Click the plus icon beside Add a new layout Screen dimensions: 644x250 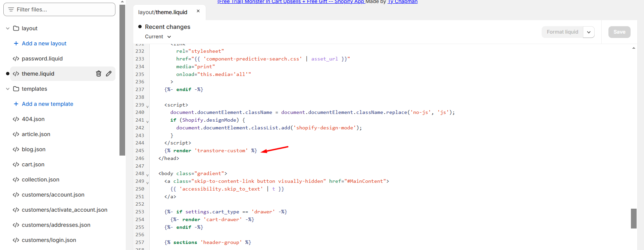click(x=16, y=43)
